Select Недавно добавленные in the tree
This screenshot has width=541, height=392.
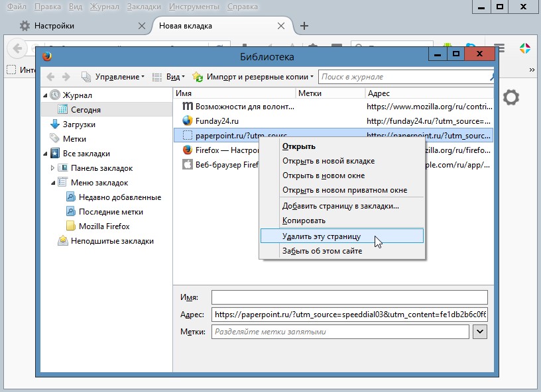click(x=120, y=197)
